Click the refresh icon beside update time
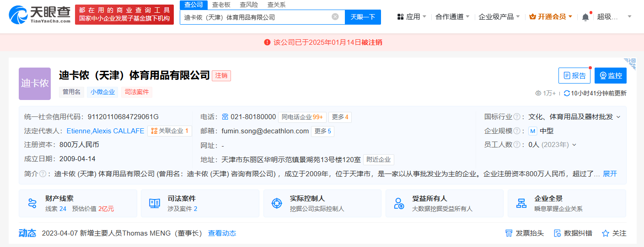The width and height of the screenshot is (644, 247). click(567, 93)
